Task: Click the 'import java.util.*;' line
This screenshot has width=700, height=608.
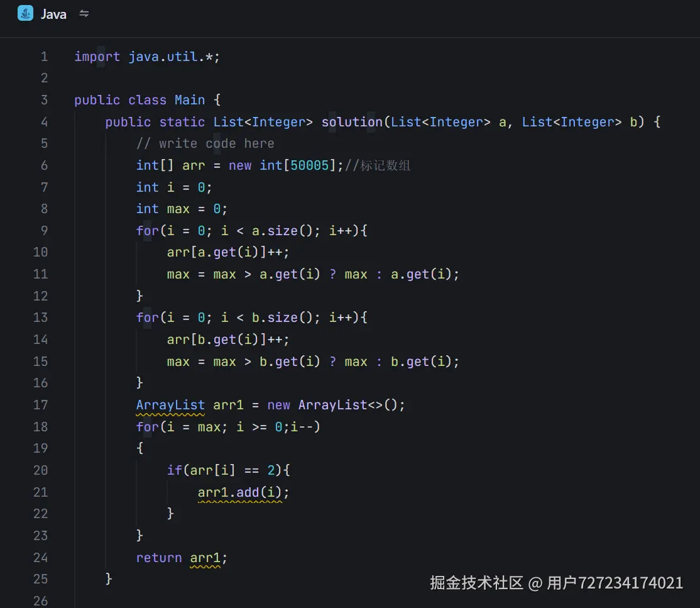Action: point(147,57)
